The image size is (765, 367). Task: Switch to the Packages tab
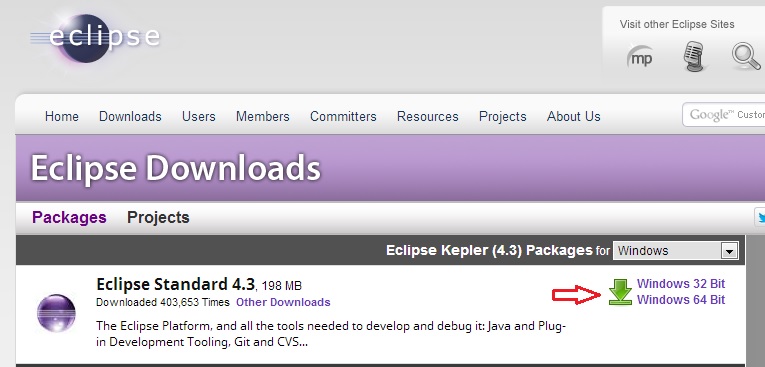coord(69,217)
